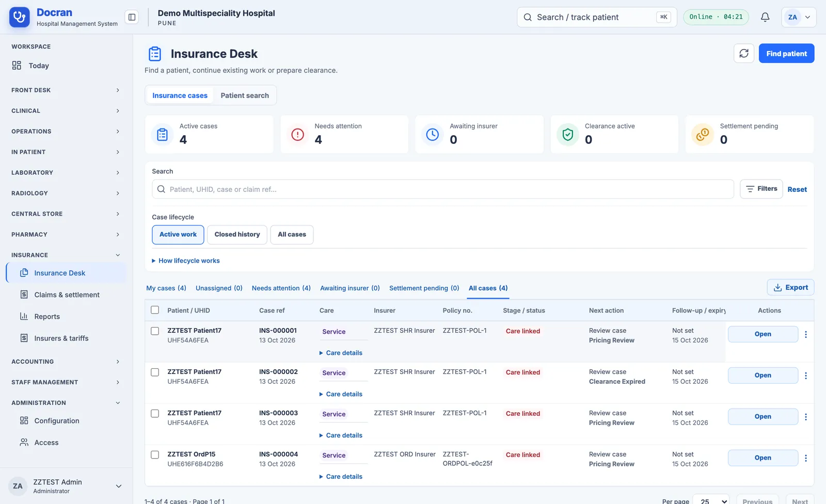Screen dimensions: 826x504
Task: Select the ZZTEST OrdP15 row checkbox
Action: tap(155, 454)
